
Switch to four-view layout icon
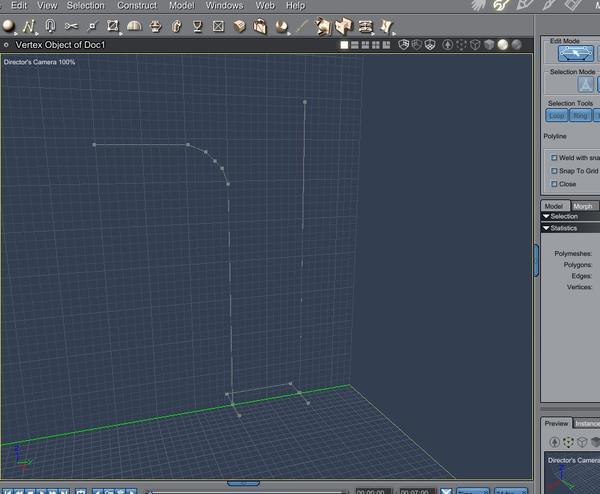point(376,45)
